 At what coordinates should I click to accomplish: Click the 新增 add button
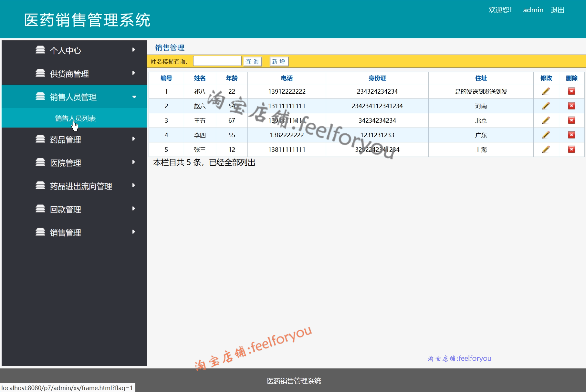(279, 61)
